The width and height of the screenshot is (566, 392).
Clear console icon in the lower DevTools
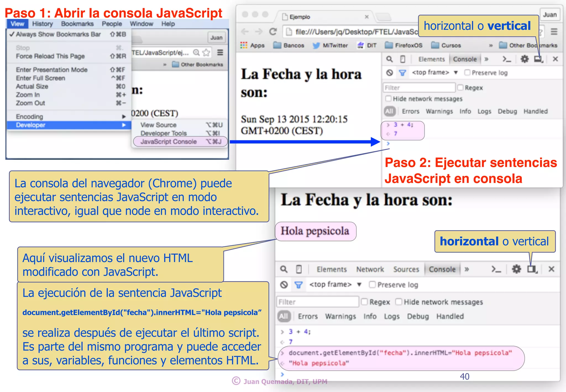click(x=284, y=285)
